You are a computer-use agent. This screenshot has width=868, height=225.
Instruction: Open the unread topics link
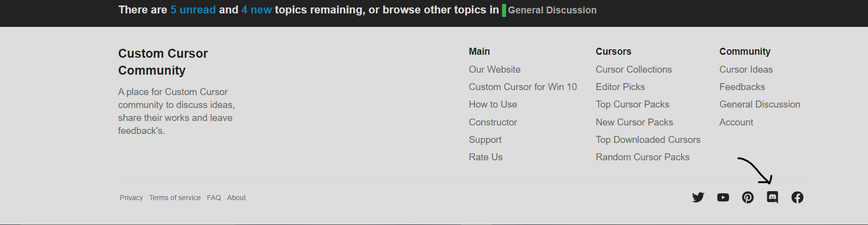[x=193, y=10]
